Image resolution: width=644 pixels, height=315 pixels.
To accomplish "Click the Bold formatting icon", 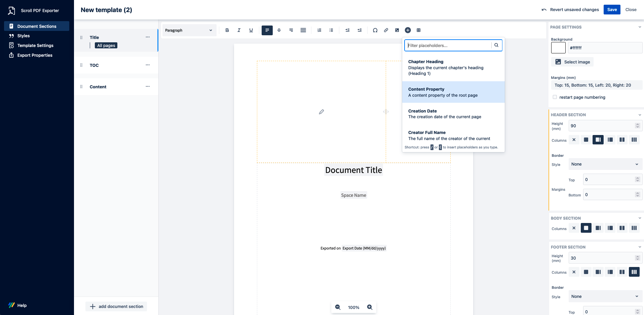I will [x=227, y=30].
